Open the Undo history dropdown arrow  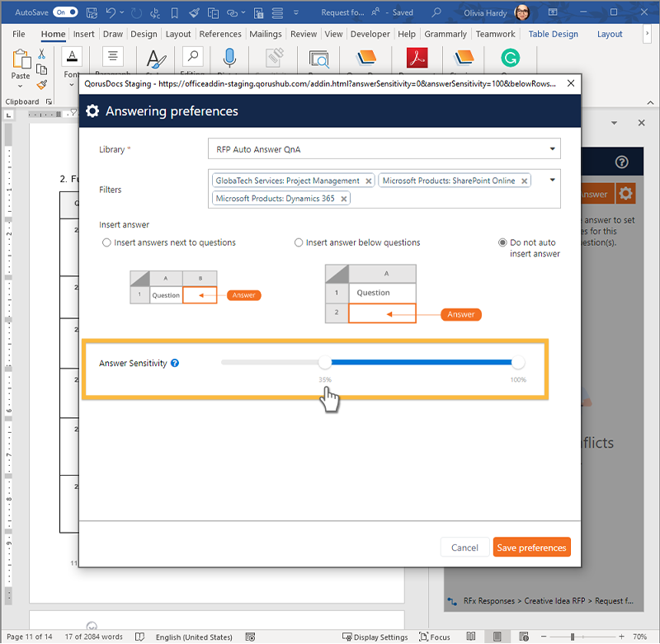(x=122, y=12)
